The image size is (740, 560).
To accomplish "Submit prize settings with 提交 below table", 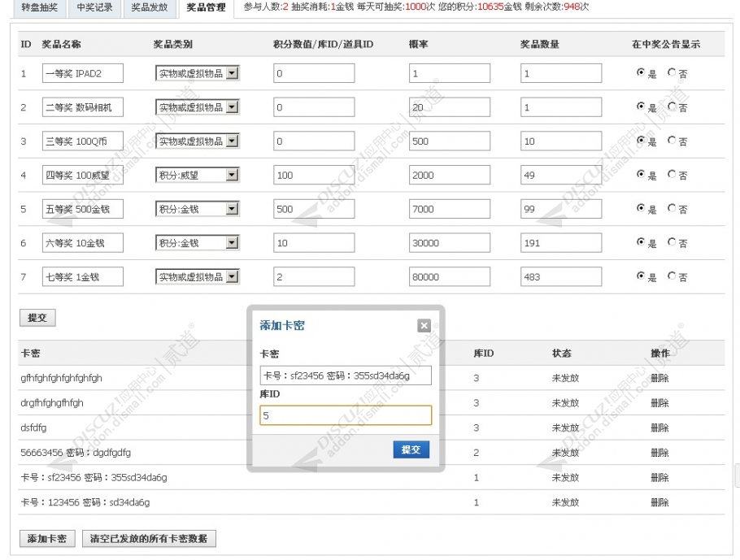I will pos(37,318).
